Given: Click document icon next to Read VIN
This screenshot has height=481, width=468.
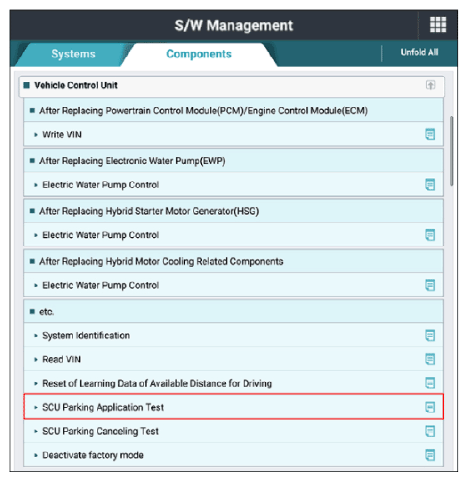Looking at the screenshot, I should pos(430,359).
